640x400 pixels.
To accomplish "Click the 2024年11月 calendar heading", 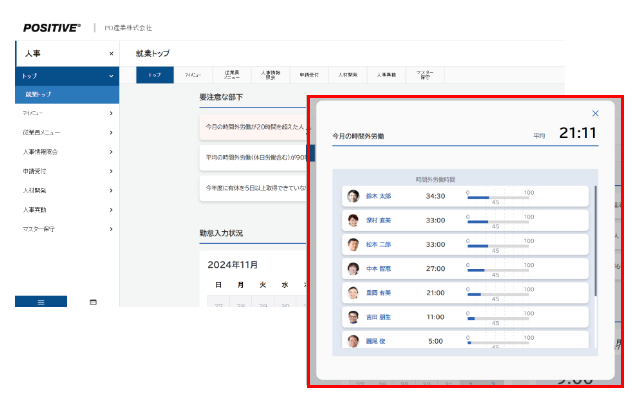I will click(232, 264).
